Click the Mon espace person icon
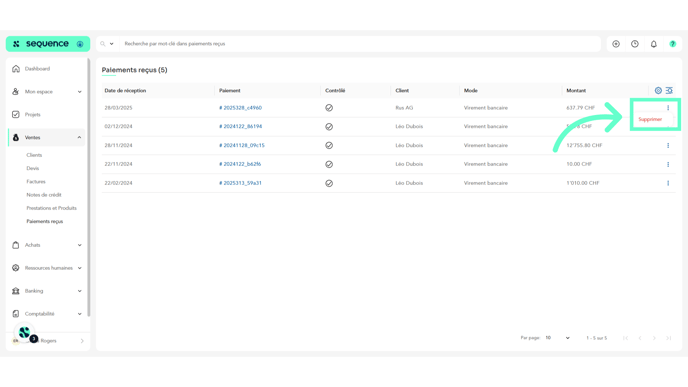Viewport: 688px width, 387px height. (16, 92)
